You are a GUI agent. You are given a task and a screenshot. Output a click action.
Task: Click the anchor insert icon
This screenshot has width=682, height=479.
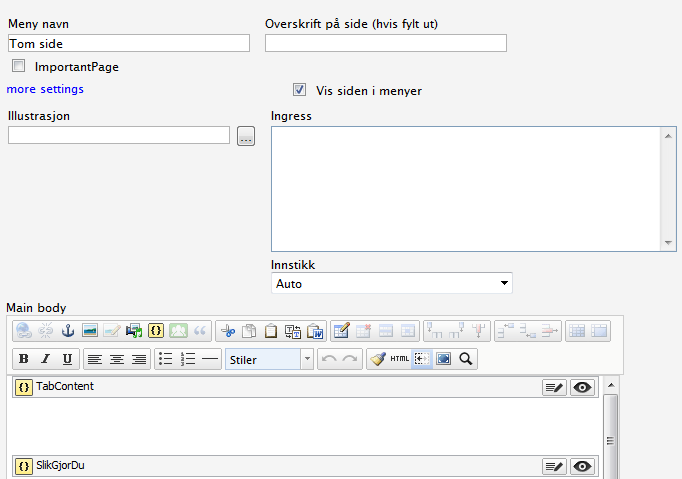pos(68,331)
